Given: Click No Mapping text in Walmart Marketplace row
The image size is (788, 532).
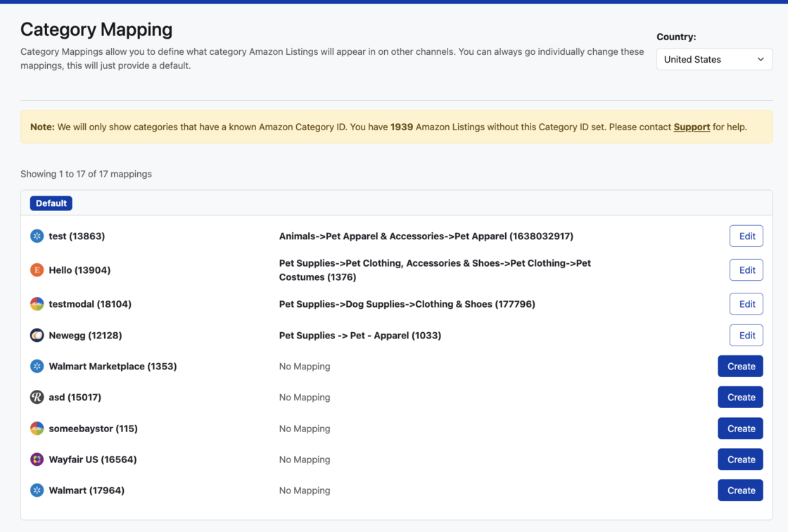Looking at the screenshot, I should 305,366.
